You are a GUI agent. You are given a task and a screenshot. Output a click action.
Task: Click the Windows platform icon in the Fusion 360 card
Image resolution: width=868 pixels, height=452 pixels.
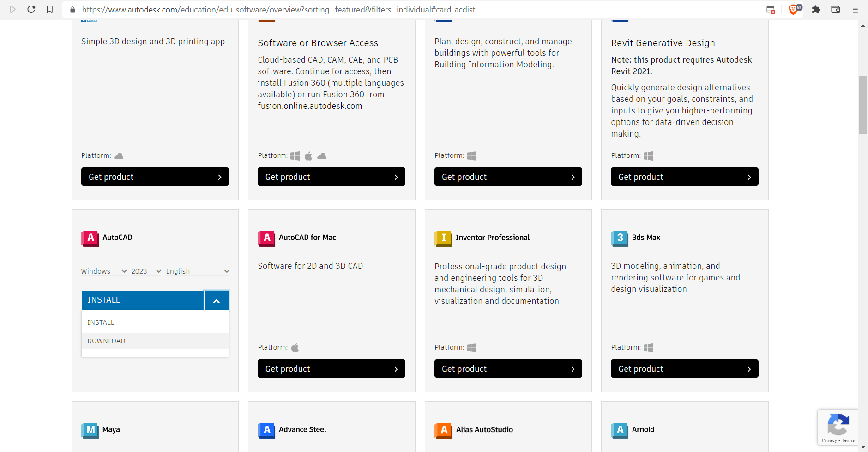(295, 156)
